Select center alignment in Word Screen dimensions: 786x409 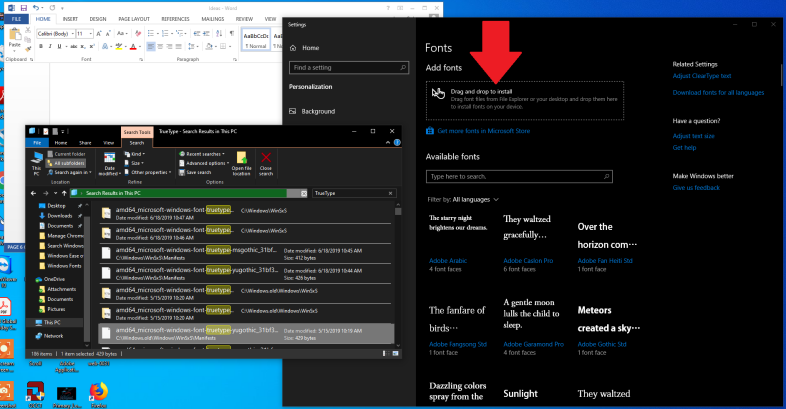[160, 47]
